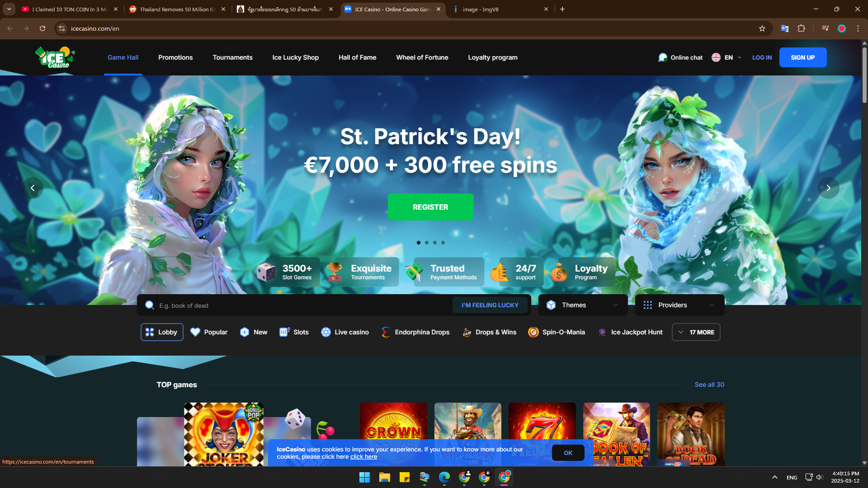Click the New category badge icon
This screenshot has width=868, height=488.
245,332
